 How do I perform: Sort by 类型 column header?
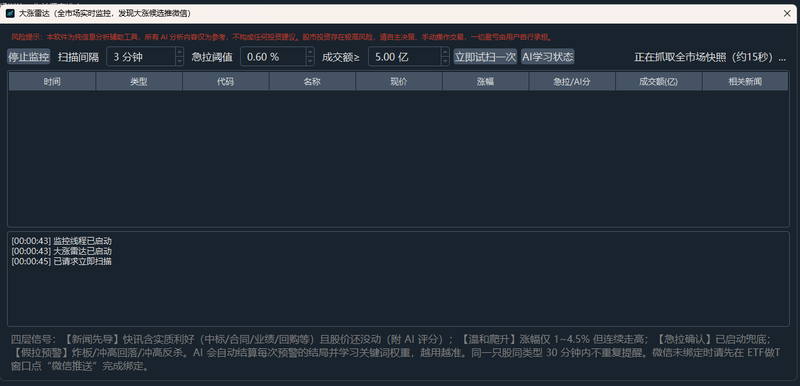pos(139,81)
